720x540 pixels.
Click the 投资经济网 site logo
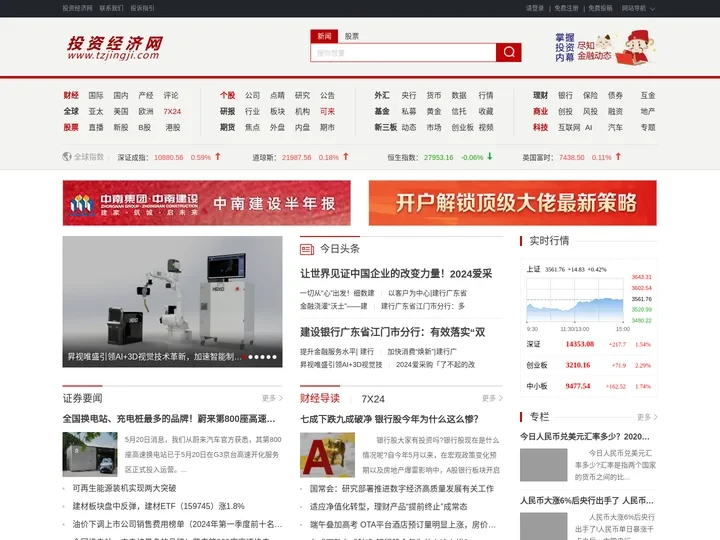point(115,48)
